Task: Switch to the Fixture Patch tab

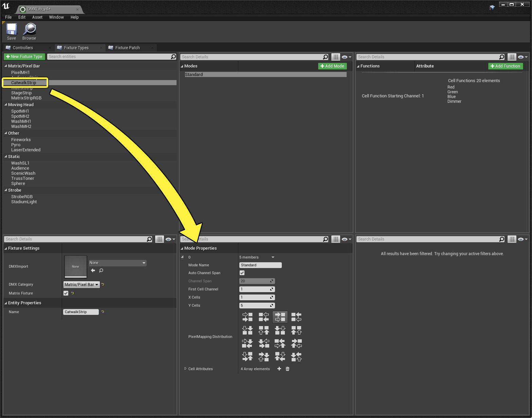Action: click(127, 47)
